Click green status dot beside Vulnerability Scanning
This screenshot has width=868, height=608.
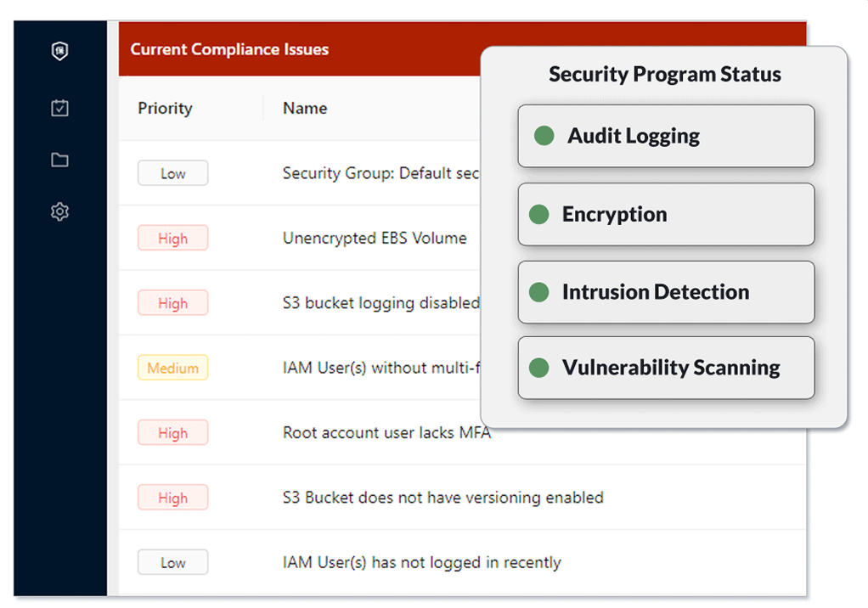[x=538, y=368]
